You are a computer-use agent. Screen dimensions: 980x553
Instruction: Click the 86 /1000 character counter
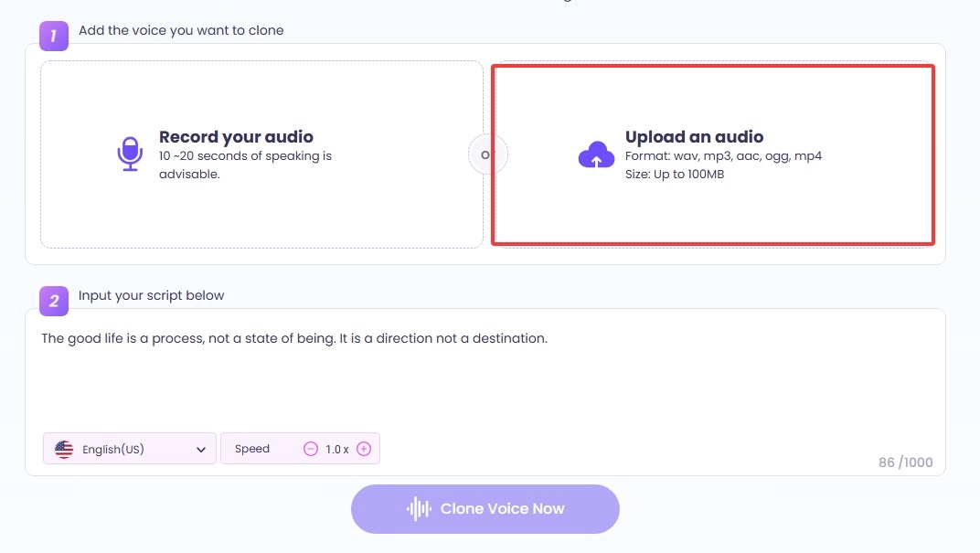pyautogui.click(x=905, y=463)
